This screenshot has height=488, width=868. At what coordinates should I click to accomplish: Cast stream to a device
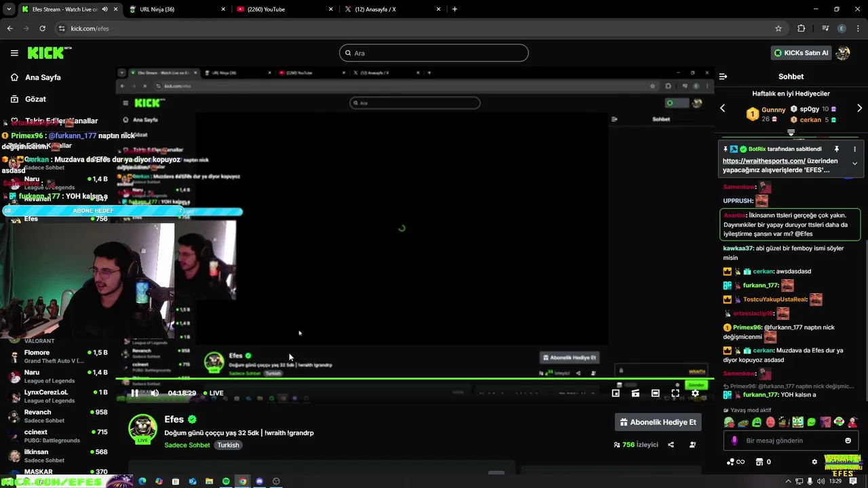(635, 393)
